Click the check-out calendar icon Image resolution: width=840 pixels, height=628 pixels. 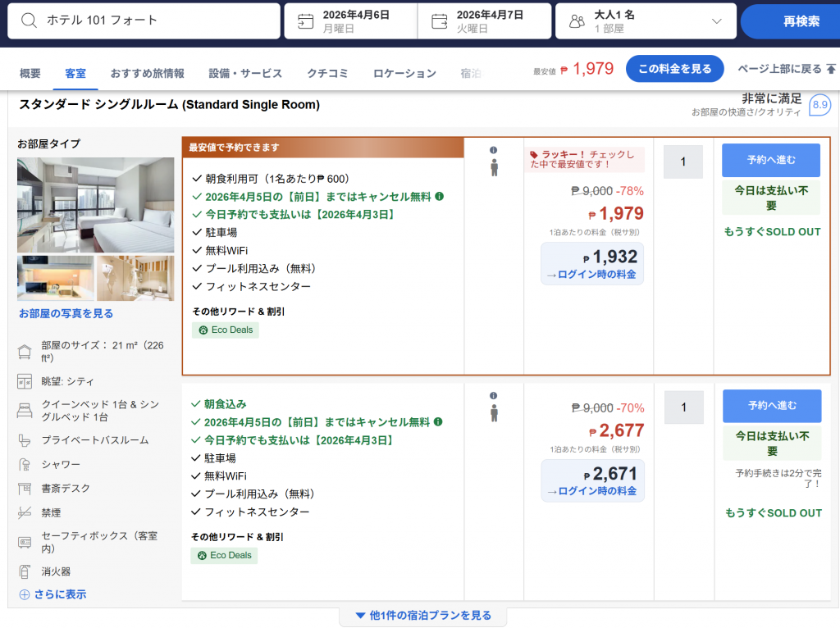pos(439,21)
